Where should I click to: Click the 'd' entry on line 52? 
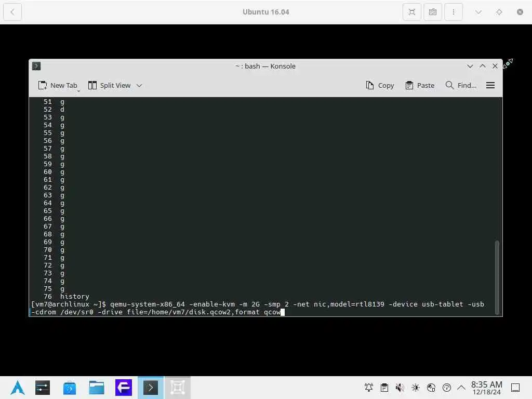62,109
